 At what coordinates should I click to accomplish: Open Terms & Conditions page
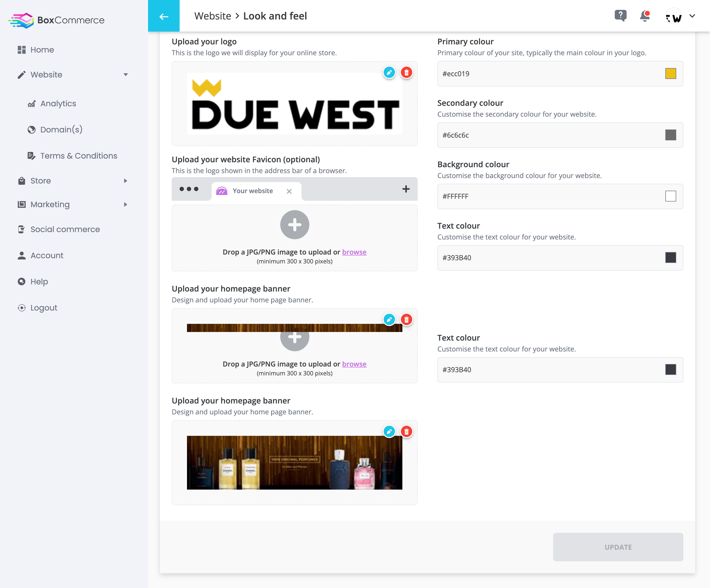coord(79,156)
